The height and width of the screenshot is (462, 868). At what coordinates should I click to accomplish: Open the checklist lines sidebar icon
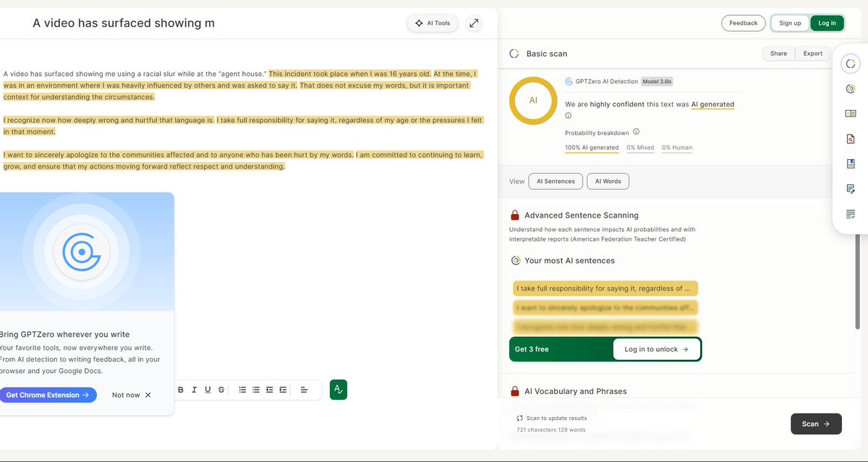pyautogui.click(x=851, y=214)
